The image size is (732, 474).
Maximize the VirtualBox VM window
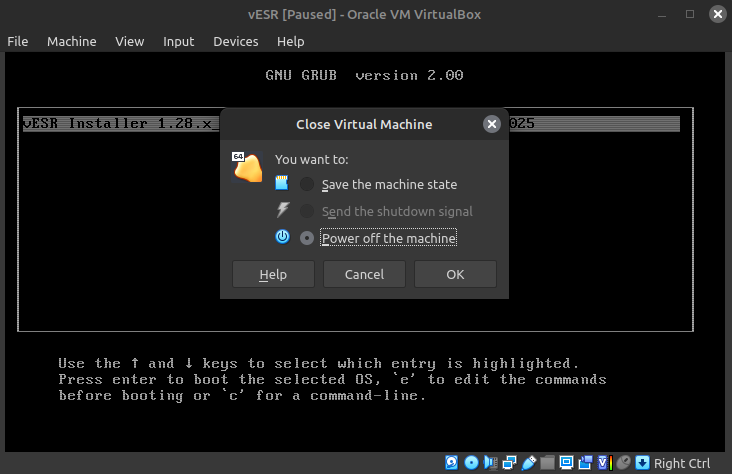pos(690,14)
